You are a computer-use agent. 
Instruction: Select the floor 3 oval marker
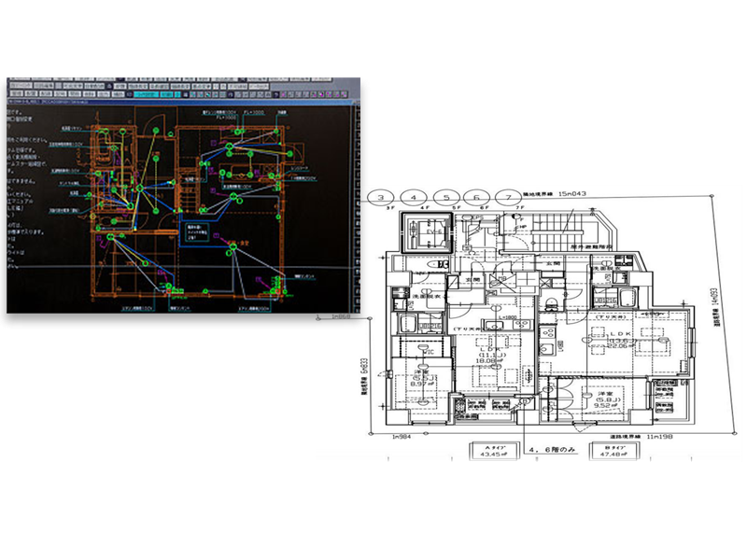click(381, 197)
